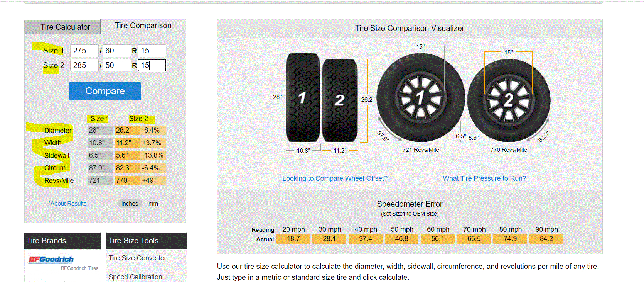
Task: Open What Tire Pressure to Run link
Action: pyautogui.click(x=484, y=178)
